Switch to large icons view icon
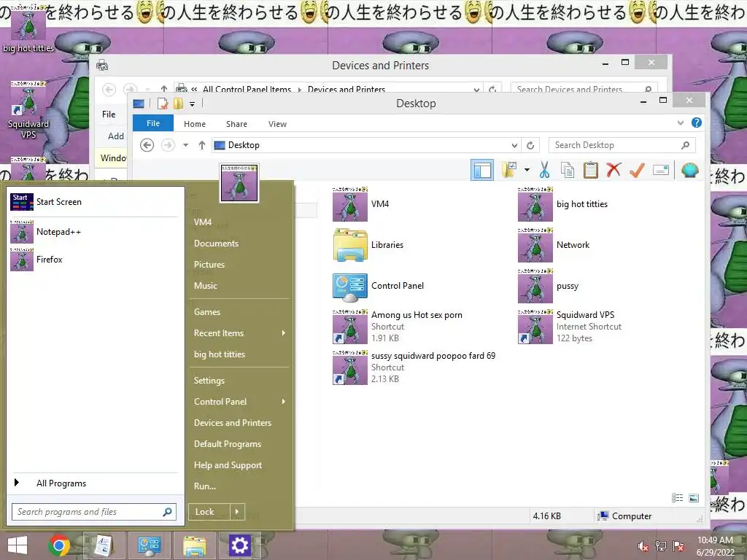This screenshot has height=560, width=747. click(694, 497)
